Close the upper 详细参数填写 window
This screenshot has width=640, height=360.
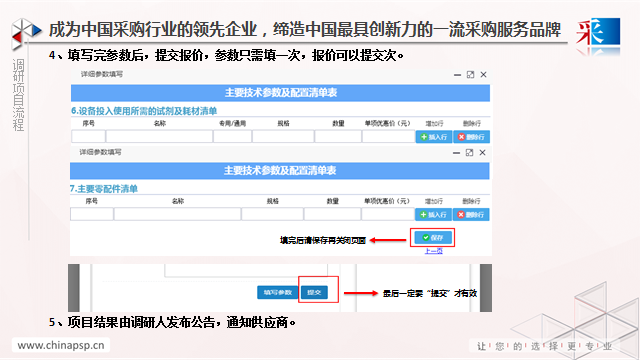pos(483,75)
